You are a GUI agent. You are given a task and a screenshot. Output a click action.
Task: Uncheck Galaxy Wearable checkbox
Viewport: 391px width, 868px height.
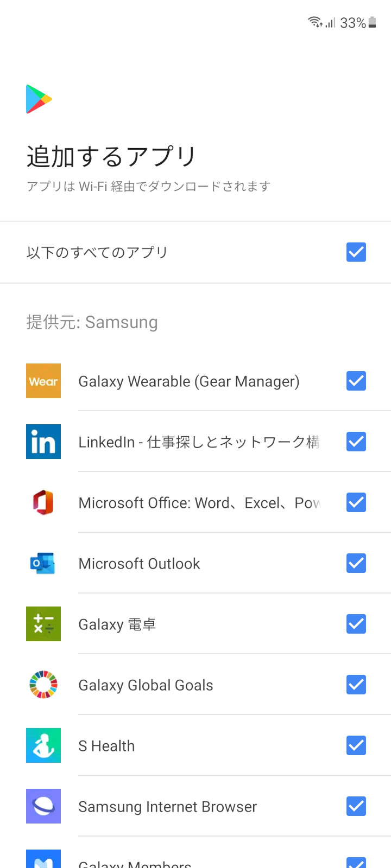[x=356, y=381]
